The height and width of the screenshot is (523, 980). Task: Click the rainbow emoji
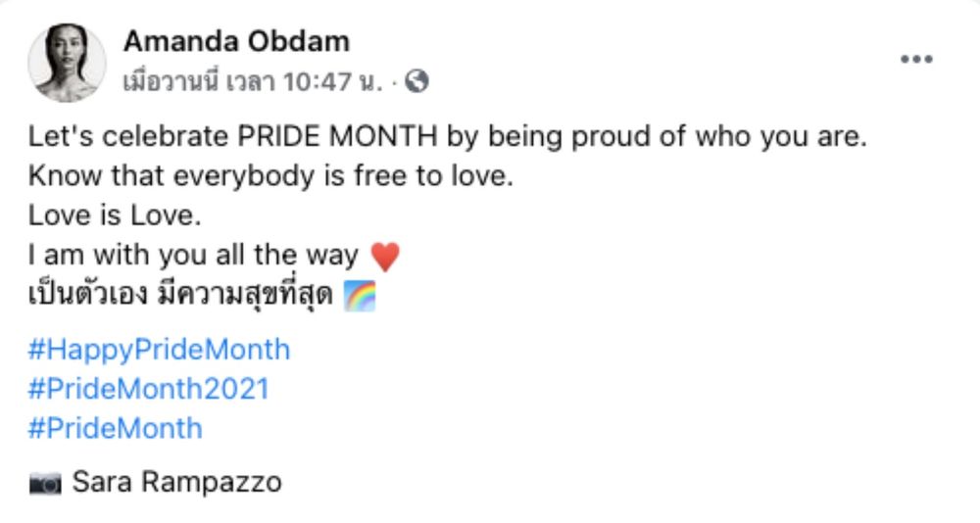coord(360,296)
